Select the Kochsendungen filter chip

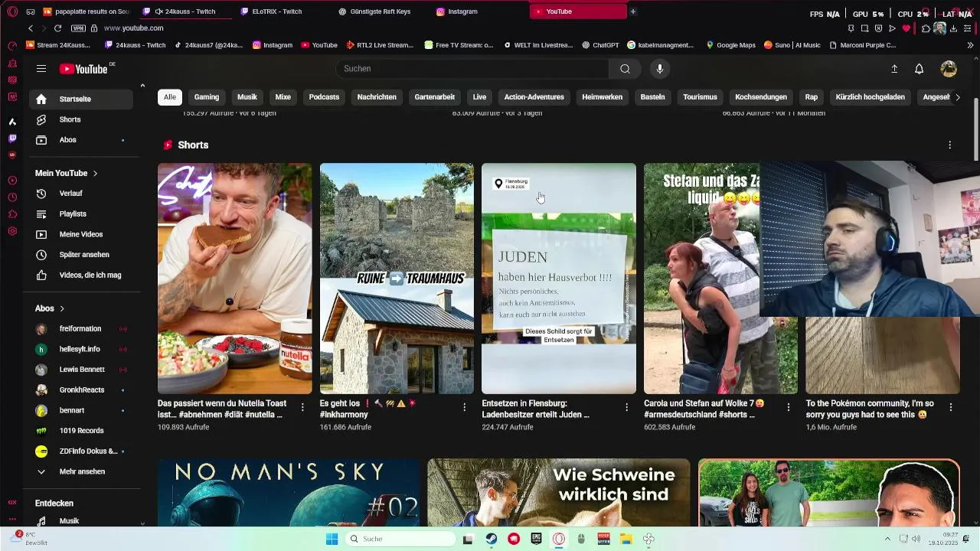coord(761,97)
